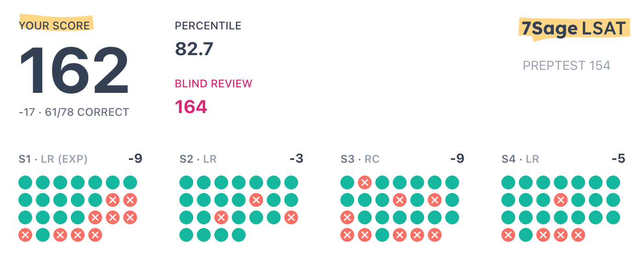Click the red X in S4's second row

pyautogui.click(x=561, y=200)
